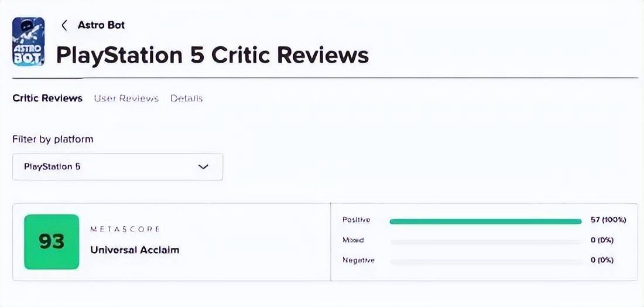This screenshot has height=307, width=644.
Task: Click the green 93 Metascore badge
Action: coord(52,241)
